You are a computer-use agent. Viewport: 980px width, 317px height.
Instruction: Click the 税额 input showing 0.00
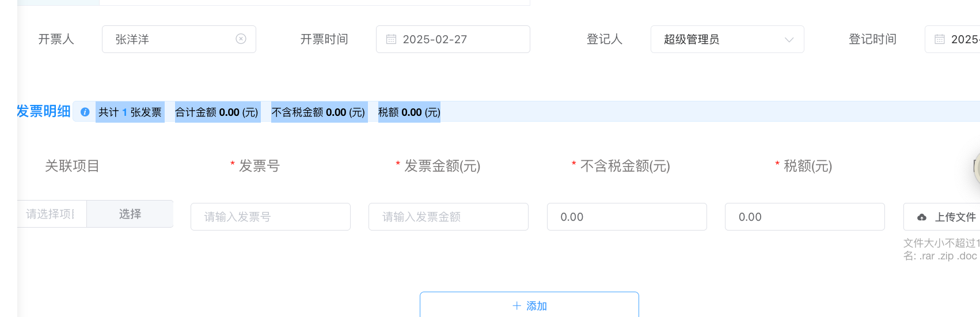click(x=804, y=217)
